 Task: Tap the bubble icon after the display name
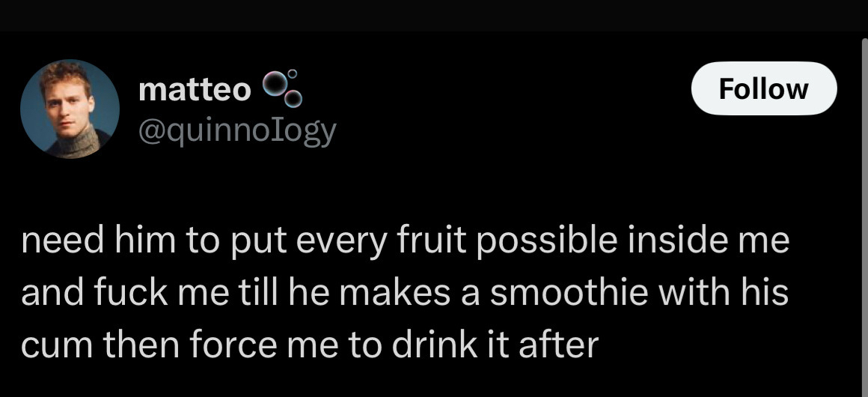[284, 88]
